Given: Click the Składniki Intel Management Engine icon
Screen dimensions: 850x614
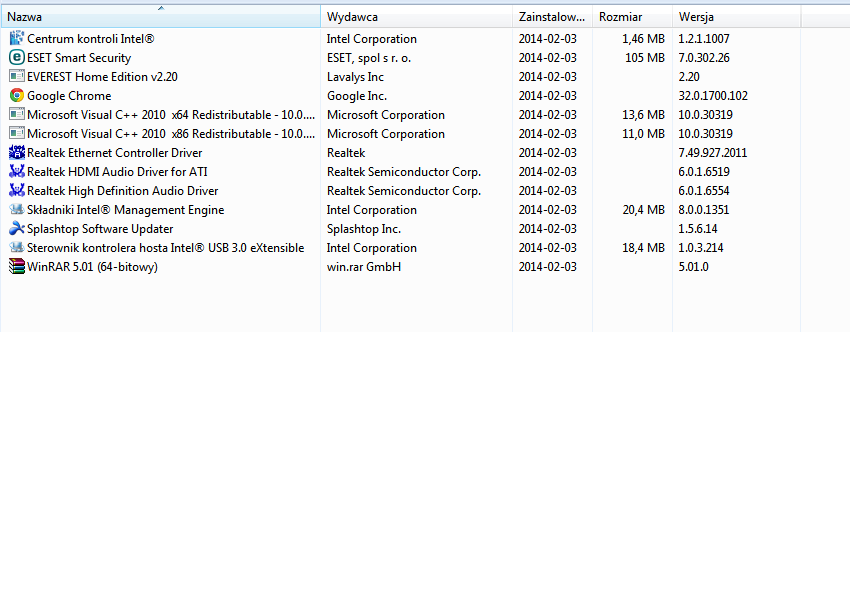Looking at the screenshot, I should coord(17,209).
